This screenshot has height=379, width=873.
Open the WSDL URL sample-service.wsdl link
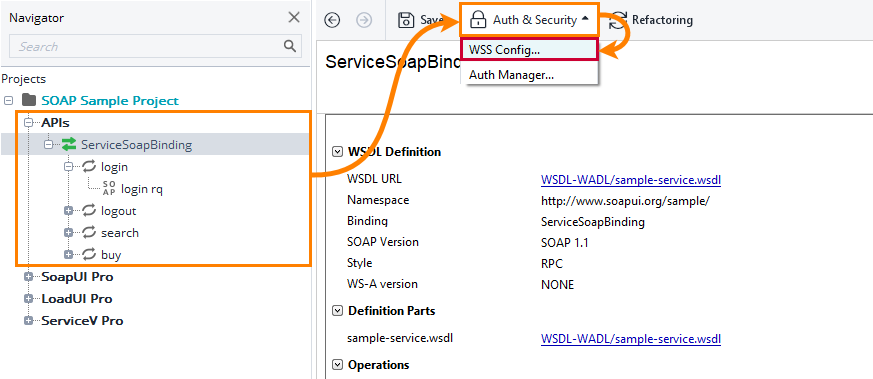(x=631, y=180)
